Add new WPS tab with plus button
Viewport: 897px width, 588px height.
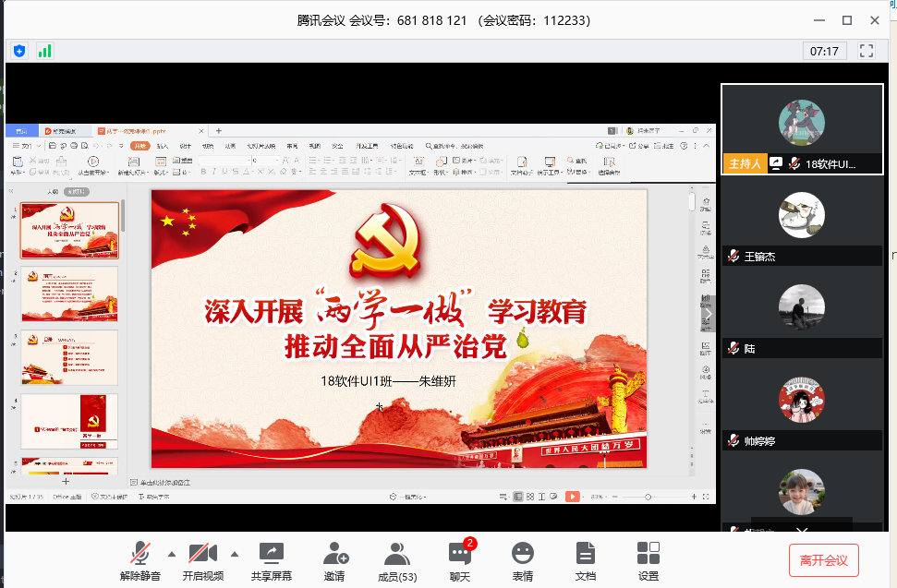(219, 131)
